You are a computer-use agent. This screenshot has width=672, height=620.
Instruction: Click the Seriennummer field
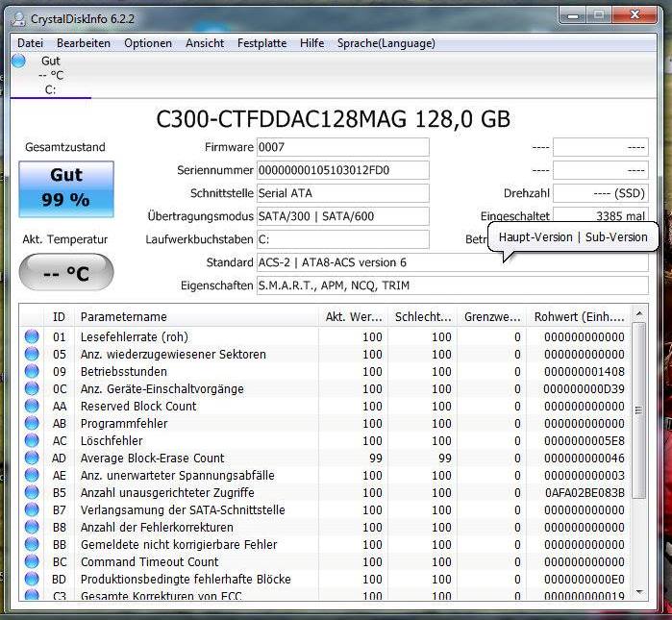343,170
